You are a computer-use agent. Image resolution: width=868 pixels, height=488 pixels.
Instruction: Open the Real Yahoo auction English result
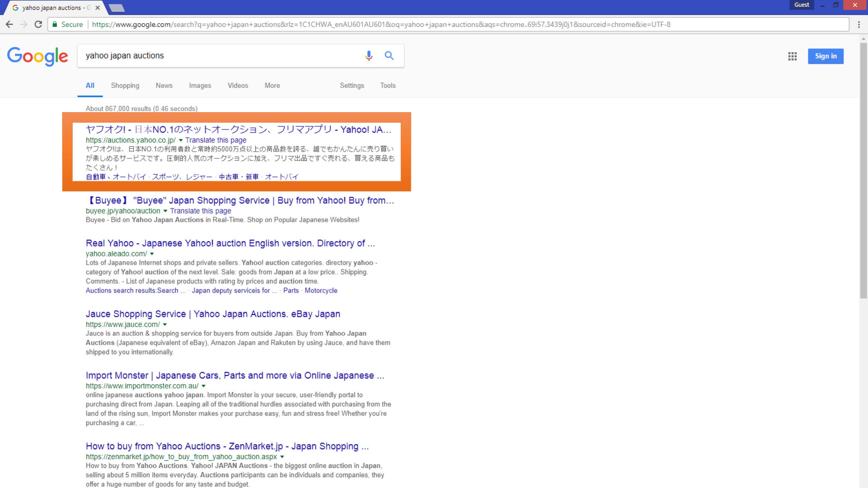point(230,244)
